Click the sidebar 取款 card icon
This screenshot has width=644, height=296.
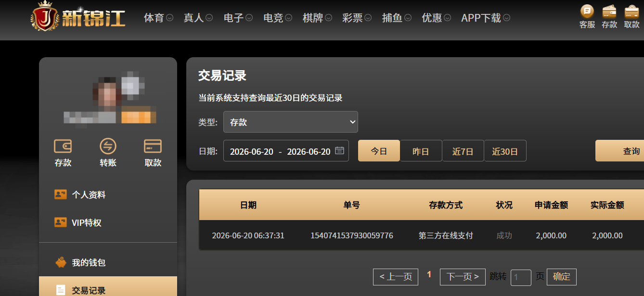pyautogui.click(x=153, y=146)
